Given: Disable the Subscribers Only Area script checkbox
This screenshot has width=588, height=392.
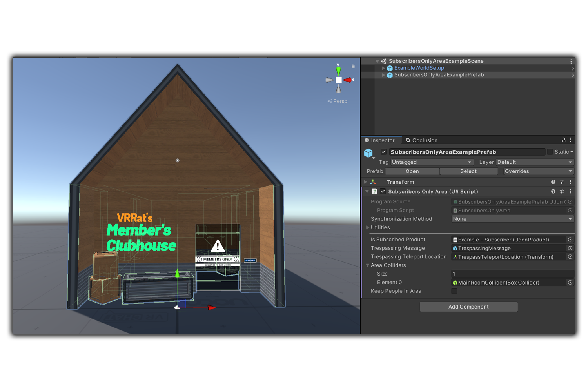Looking at the screenshot, I should point(383,192).
